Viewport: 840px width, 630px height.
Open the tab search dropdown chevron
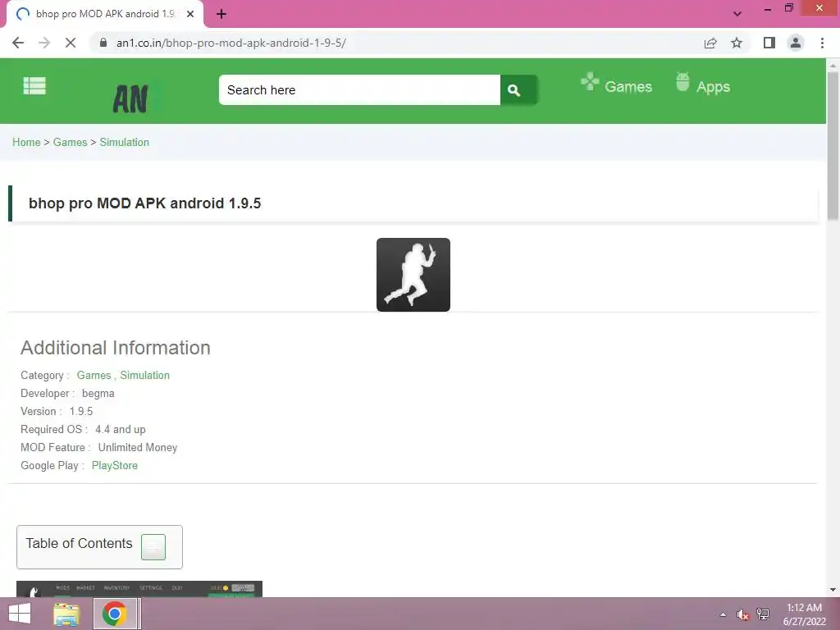[x=737, y=14]
